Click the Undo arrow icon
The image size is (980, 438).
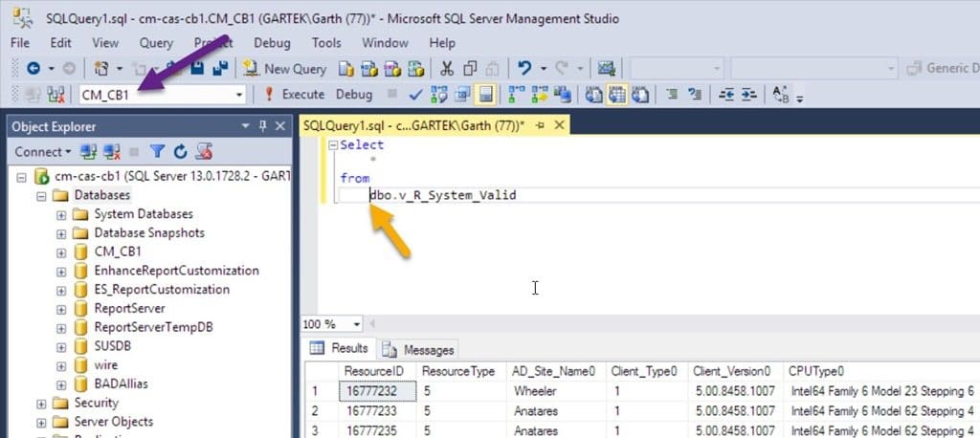[x=525, y=69]
